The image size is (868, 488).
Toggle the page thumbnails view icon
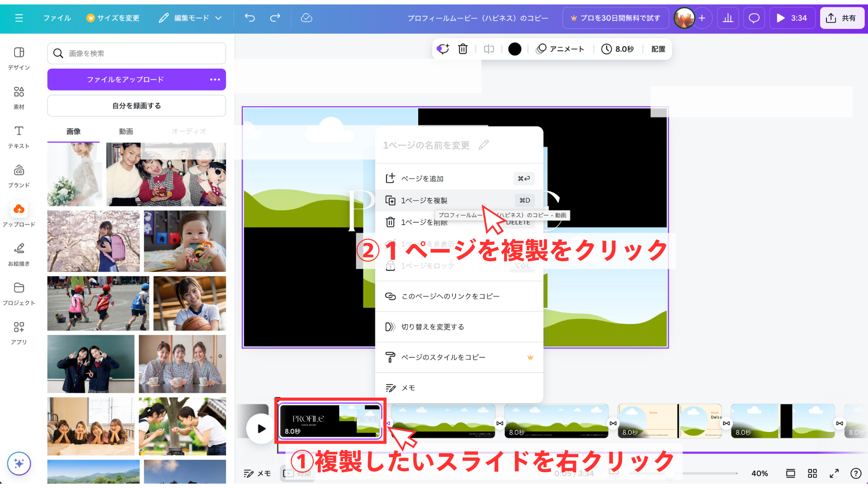(791, 474)
